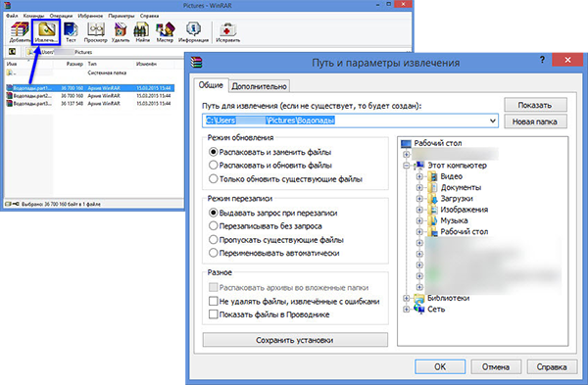The height and width of the screenshot is (385, 588).
Task: Select Сеть in the folder tree
Action: (436, 310)
